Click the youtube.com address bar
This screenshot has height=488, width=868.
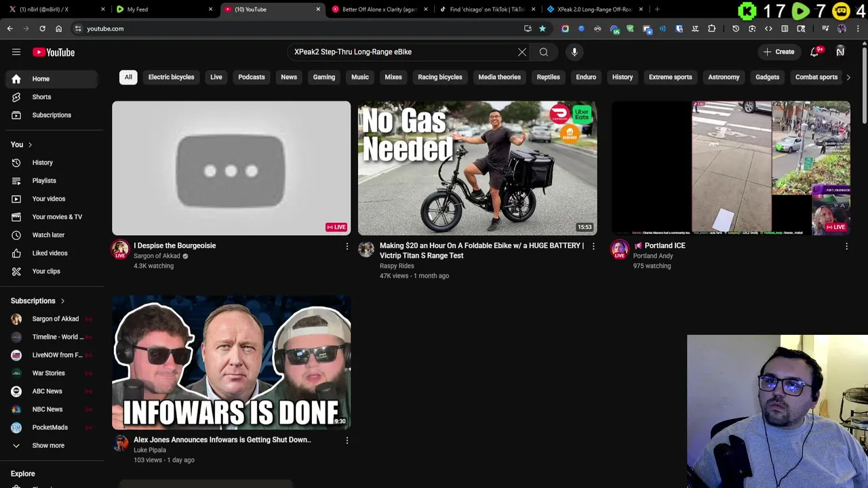(x=298, y=28)
